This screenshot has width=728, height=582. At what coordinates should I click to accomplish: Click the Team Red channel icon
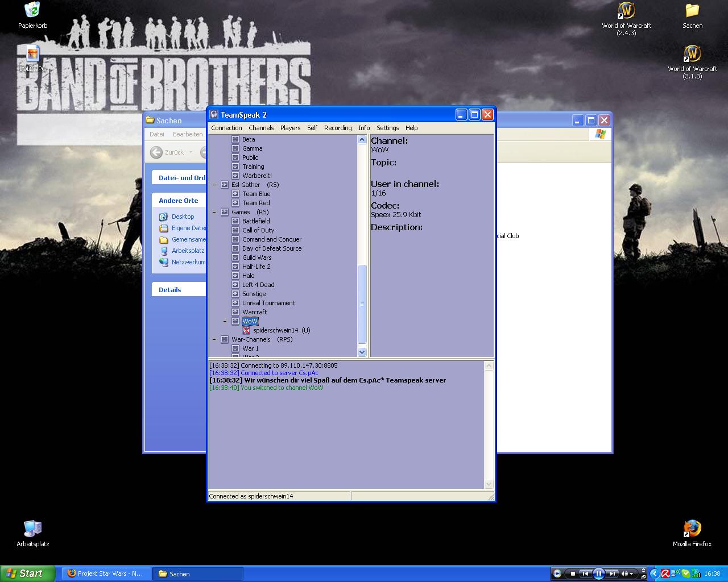(235, 203)
